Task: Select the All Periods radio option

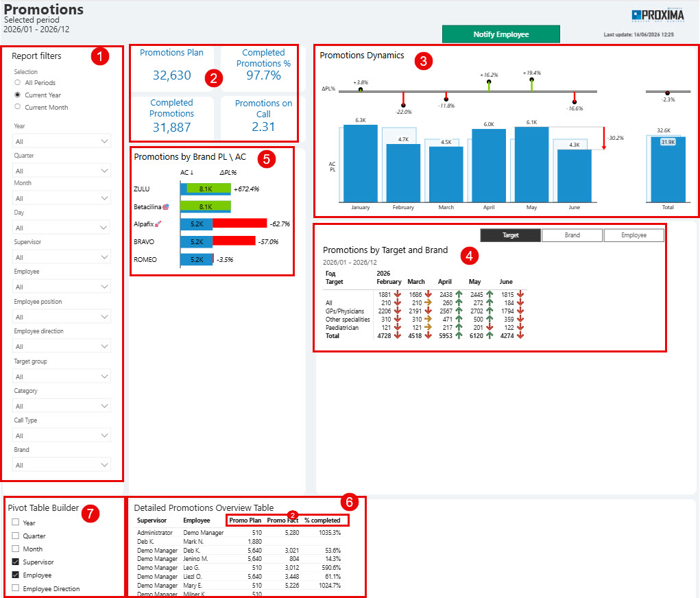Action: (17, 82)
